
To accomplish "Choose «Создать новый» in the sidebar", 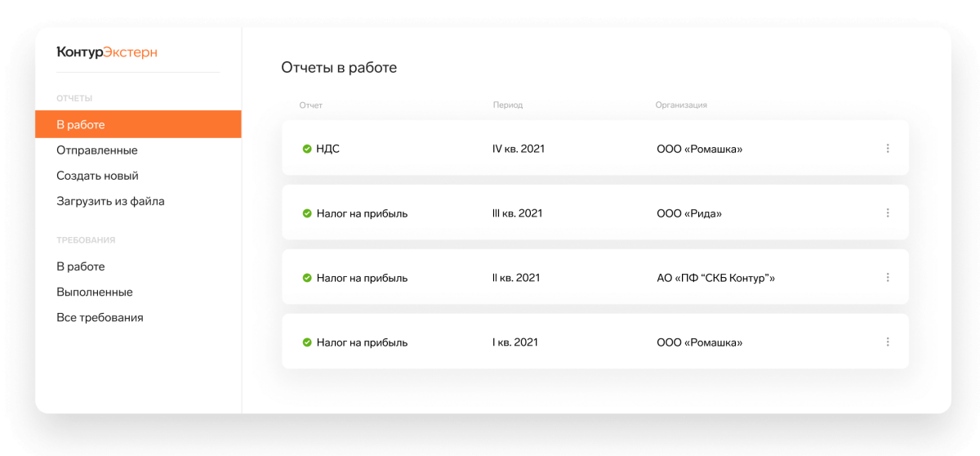I will [97, 176].
